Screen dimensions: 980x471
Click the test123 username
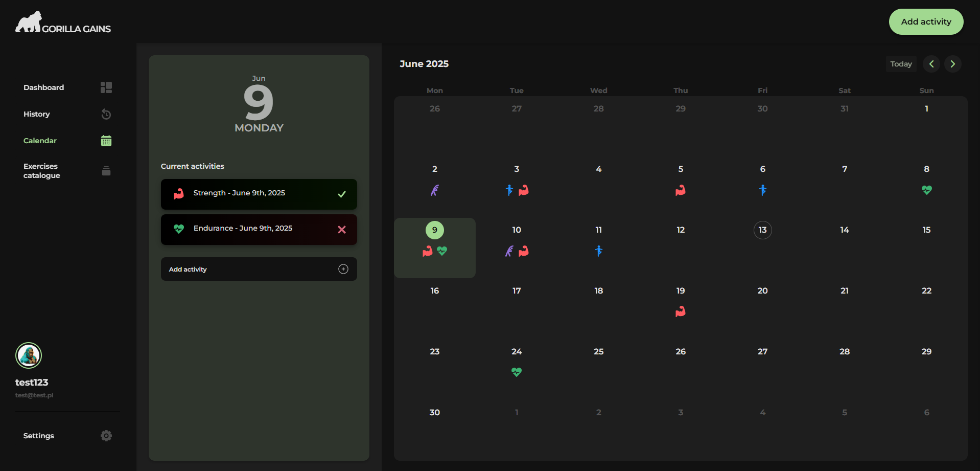(32, 383)
